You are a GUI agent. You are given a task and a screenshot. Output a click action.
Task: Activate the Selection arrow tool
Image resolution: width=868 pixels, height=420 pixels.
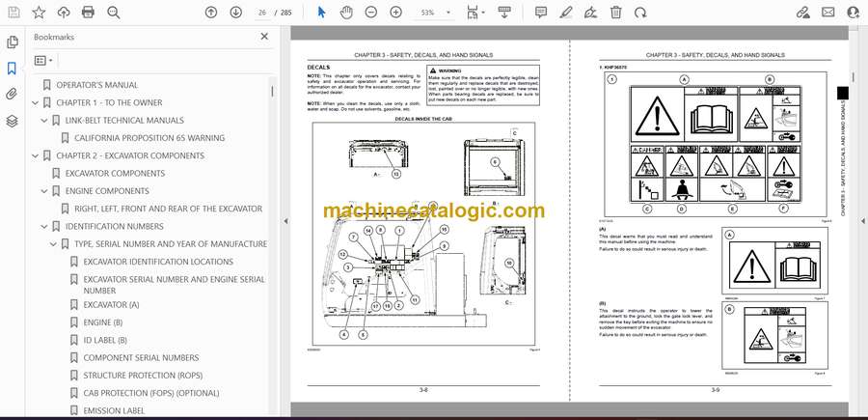click(x=321, y=13)
